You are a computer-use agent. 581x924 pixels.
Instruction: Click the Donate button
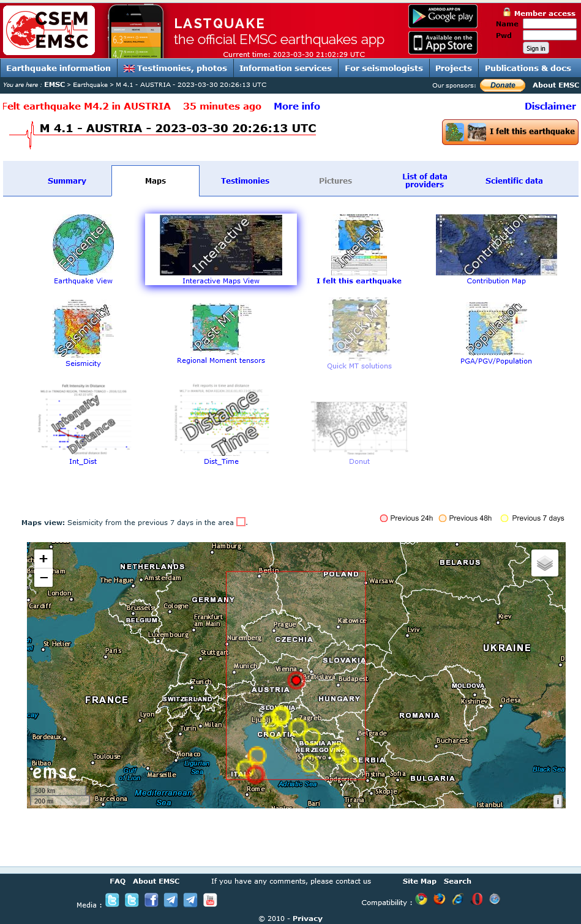click(x=503, y=85)
